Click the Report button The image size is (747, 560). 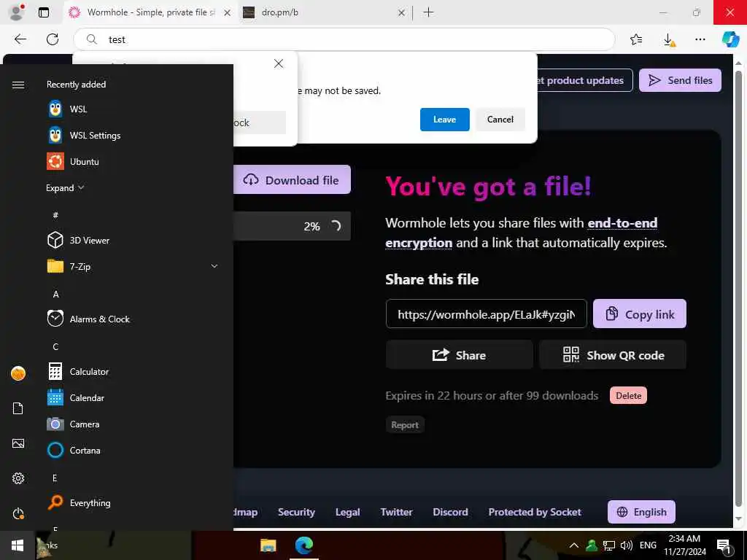405,425
